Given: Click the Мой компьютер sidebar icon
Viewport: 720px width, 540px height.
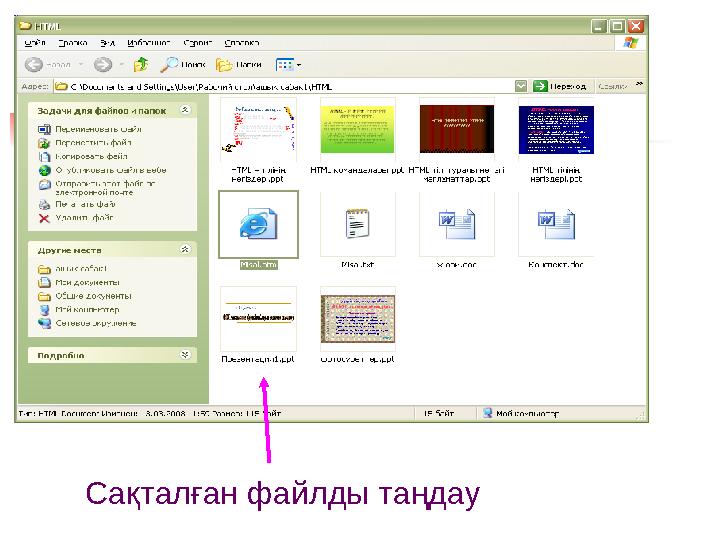Looking at the screenshot, I should point(44,310).
